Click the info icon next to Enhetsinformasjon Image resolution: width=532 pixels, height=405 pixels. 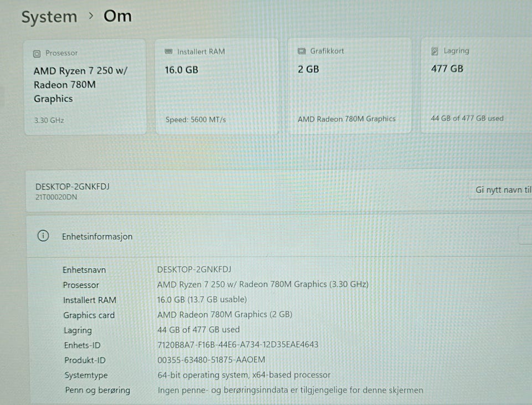click(x=43, y=235)
